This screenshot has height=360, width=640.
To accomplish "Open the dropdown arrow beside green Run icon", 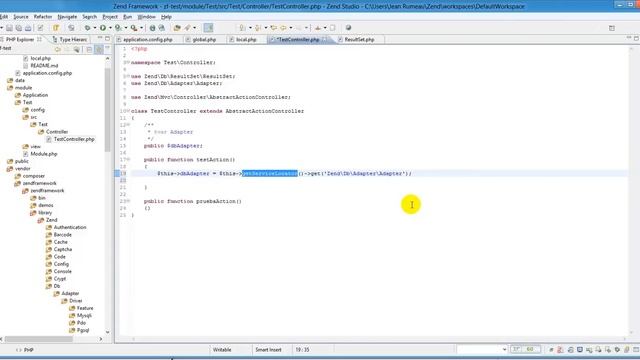I will 110,28.
